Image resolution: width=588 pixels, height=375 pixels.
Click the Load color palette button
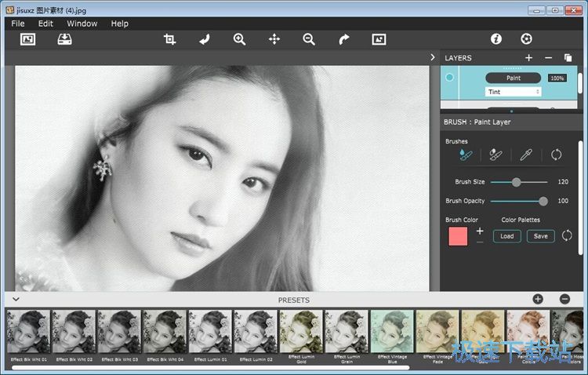[x=506, y=236]
